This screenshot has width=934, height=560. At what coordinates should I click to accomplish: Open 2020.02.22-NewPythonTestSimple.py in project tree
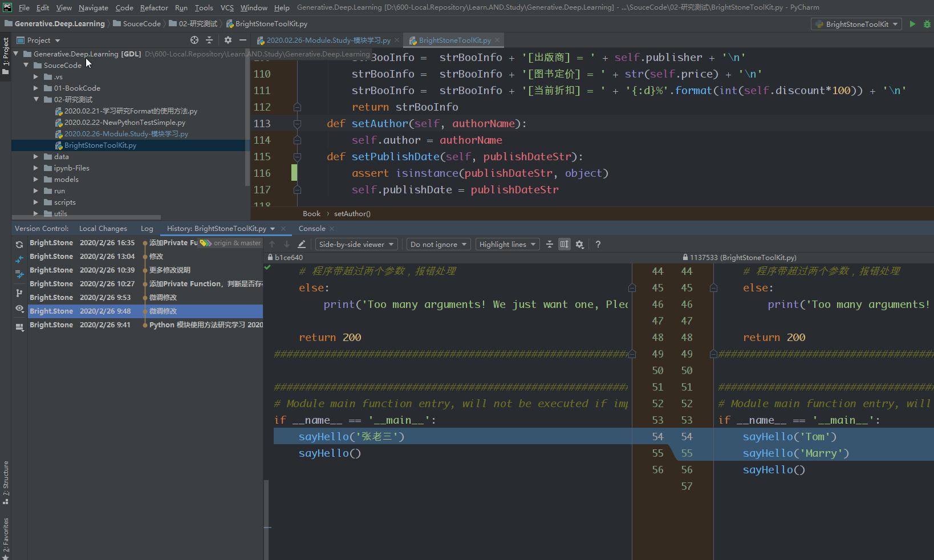click(124, 123)
